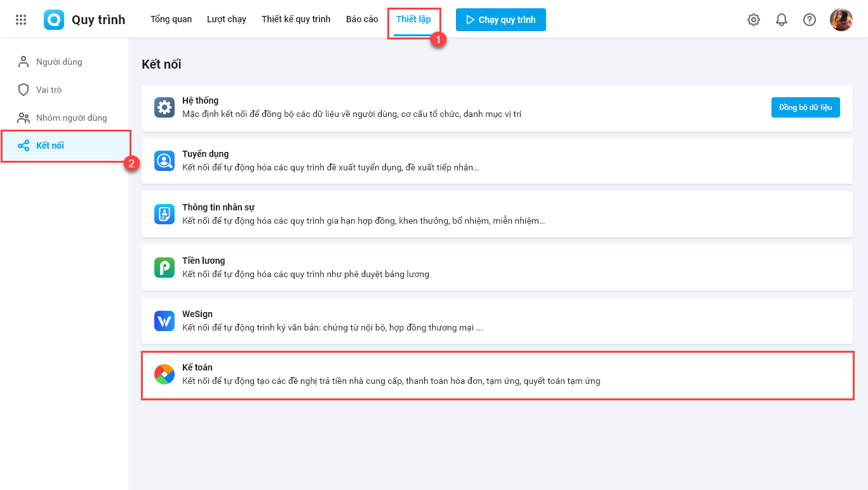The height and width of the screenshot is (490, 868).
Task: Click the Tiền lương app icon
Action: click(x=164, y=268)
